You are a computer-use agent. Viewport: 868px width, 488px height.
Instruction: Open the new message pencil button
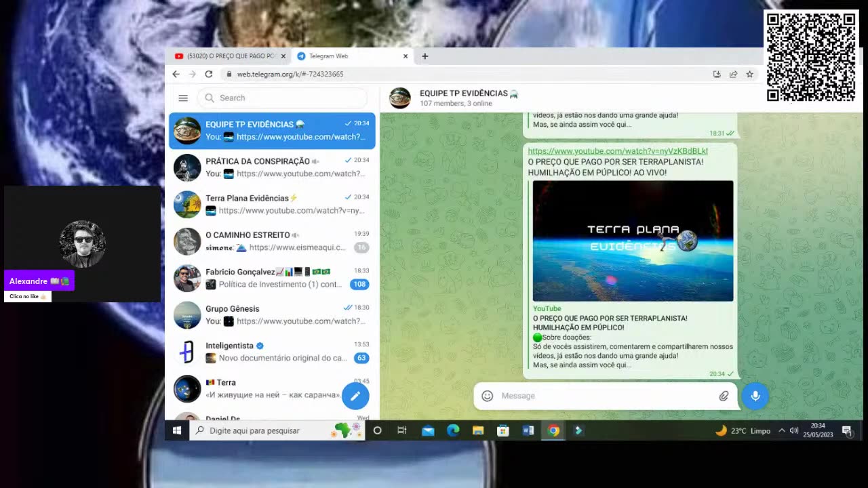(355, 396)
